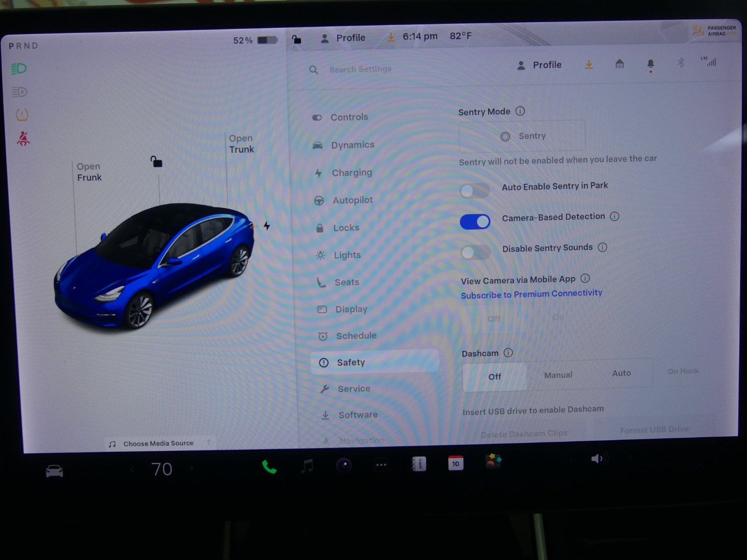Tap the LTE signal strength icon

click(709, 61)
